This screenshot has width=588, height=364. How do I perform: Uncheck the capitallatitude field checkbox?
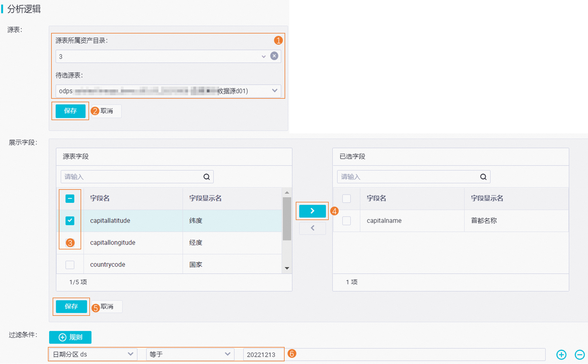pos(70,221)
